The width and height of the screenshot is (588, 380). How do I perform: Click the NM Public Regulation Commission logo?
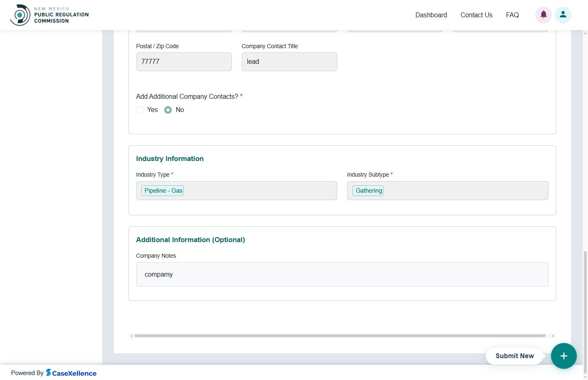(x=49, y=15)
